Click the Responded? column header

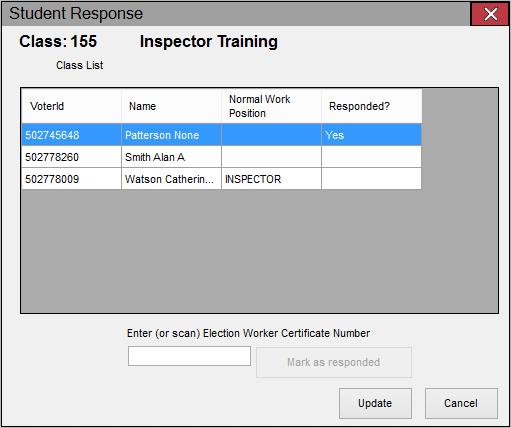[x=372, y=106]
